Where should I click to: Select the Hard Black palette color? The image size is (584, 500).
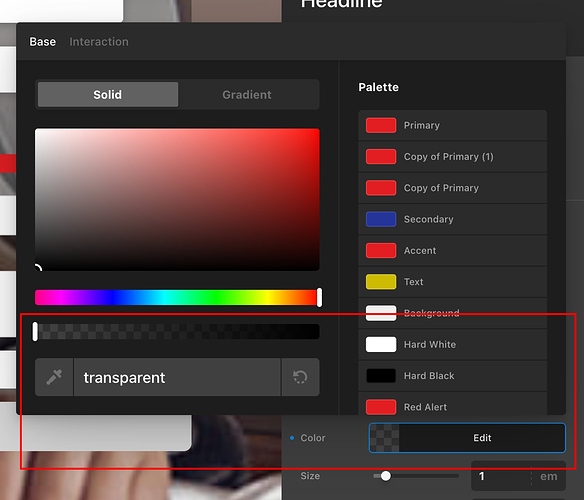click(452, 376)
